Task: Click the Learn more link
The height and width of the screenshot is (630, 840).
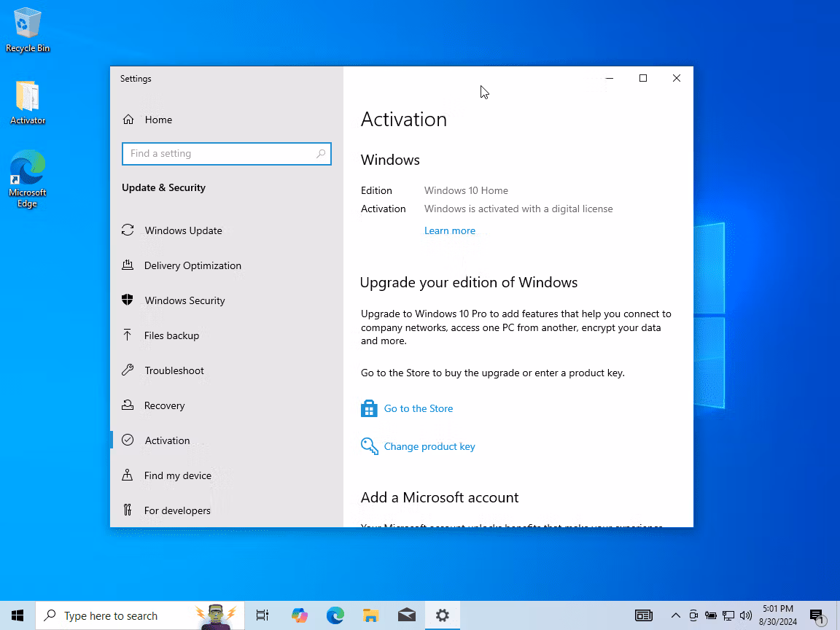Action: (449, 231)
